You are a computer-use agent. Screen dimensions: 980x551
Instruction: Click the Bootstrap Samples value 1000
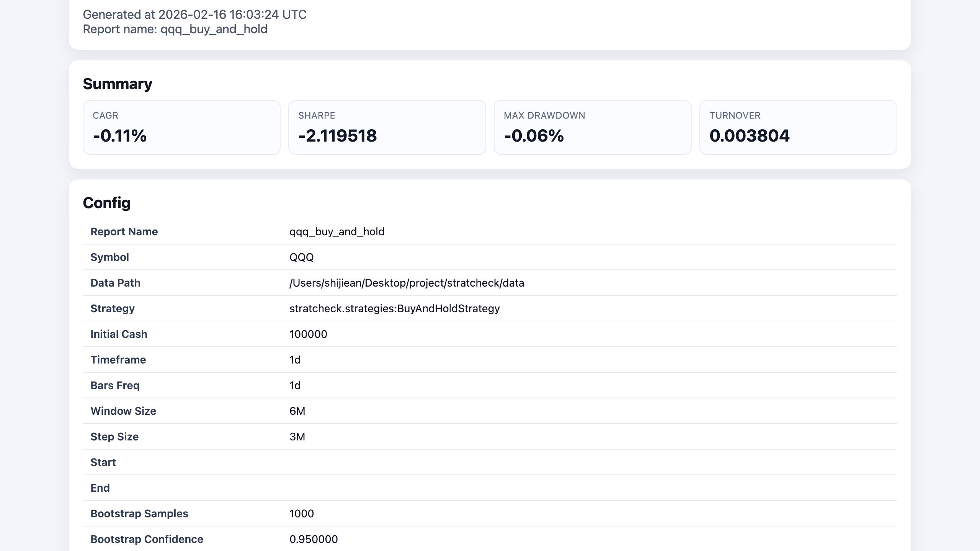[x=302, y=514]
